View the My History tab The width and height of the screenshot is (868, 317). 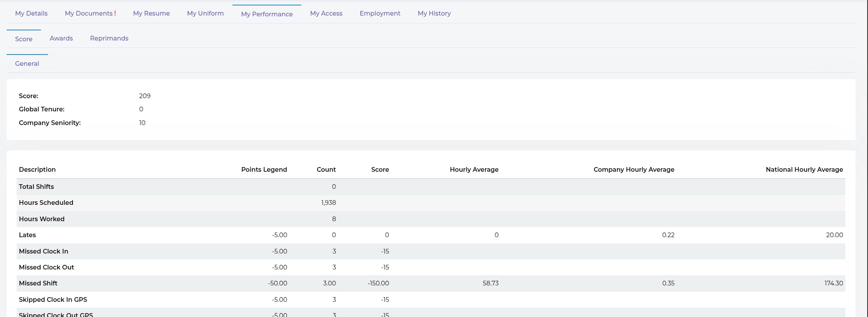click(434, 13)
